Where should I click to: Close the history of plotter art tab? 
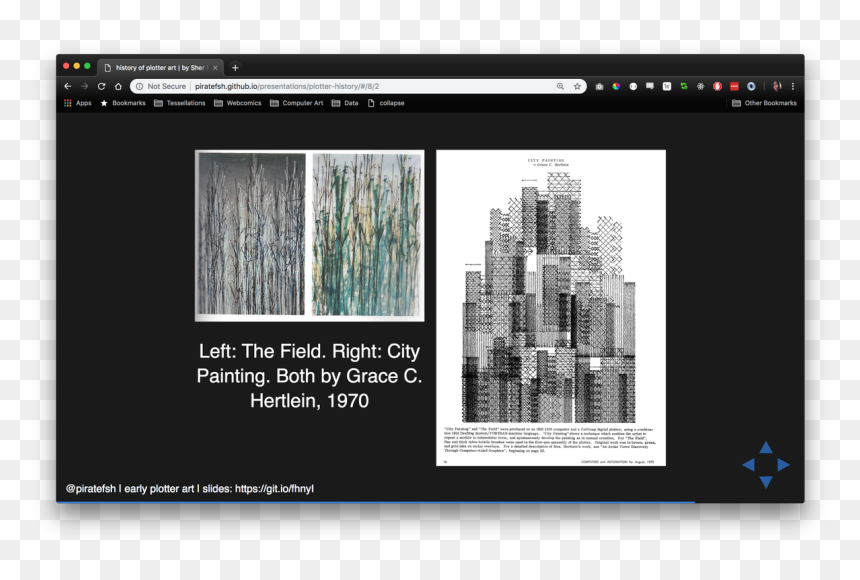click(215, 67)
